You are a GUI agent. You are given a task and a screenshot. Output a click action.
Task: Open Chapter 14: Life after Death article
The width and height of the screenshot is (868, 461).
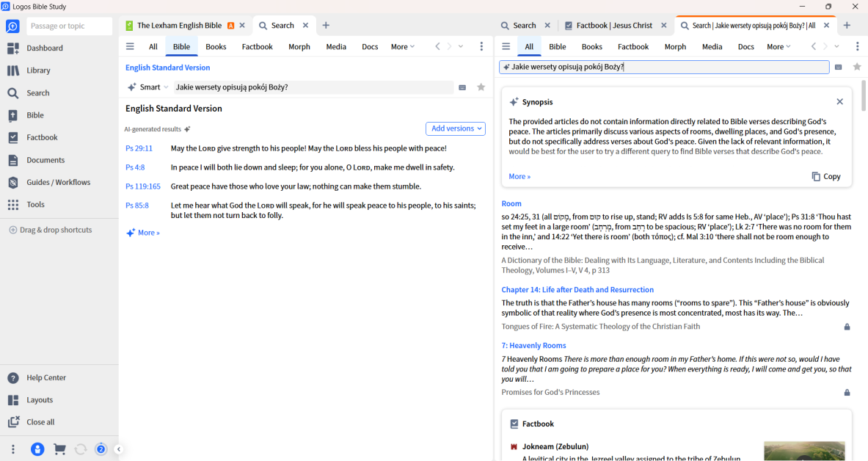pos(577,290)
